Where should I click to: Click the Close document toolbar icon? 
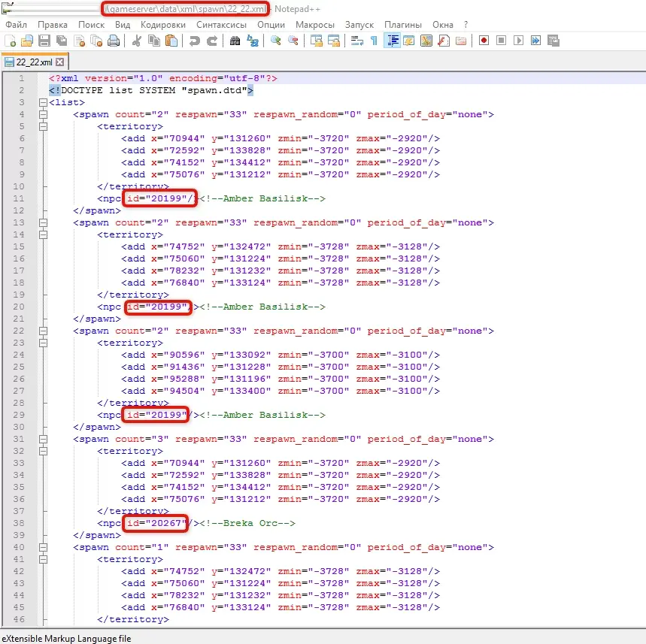(x=79, y=41)
